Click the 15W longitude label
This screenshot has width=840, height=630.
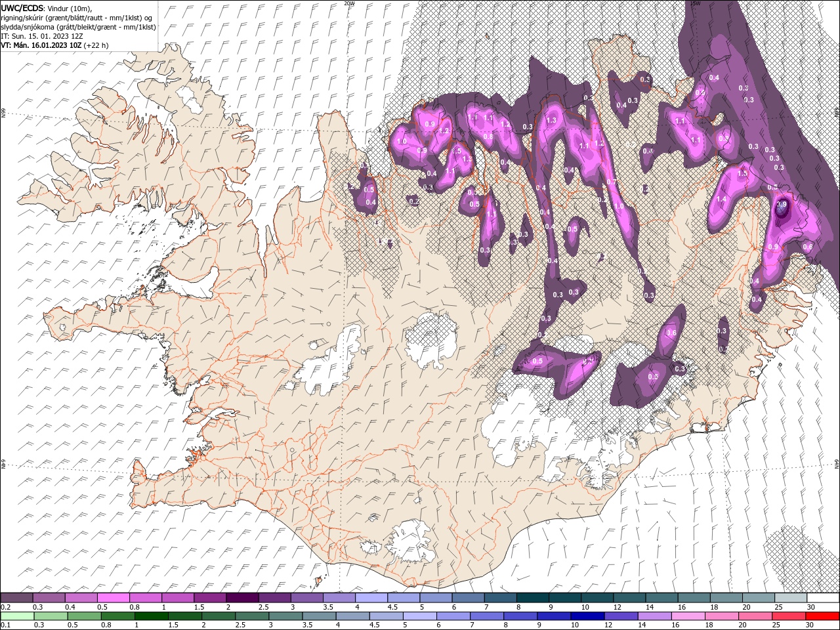point(695,3)
